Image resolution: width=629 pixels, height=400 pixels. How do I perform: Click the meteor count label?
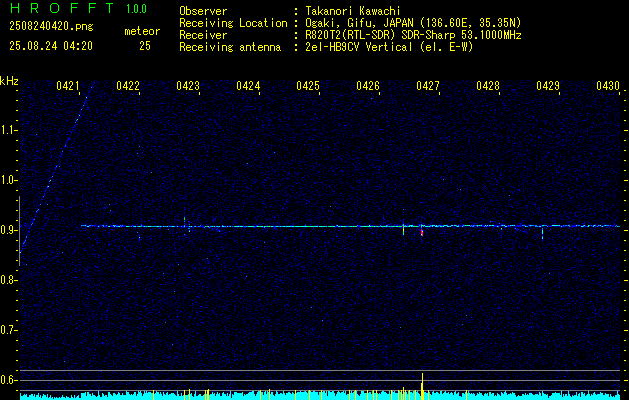pyautogui.click(x=142, y=31)
